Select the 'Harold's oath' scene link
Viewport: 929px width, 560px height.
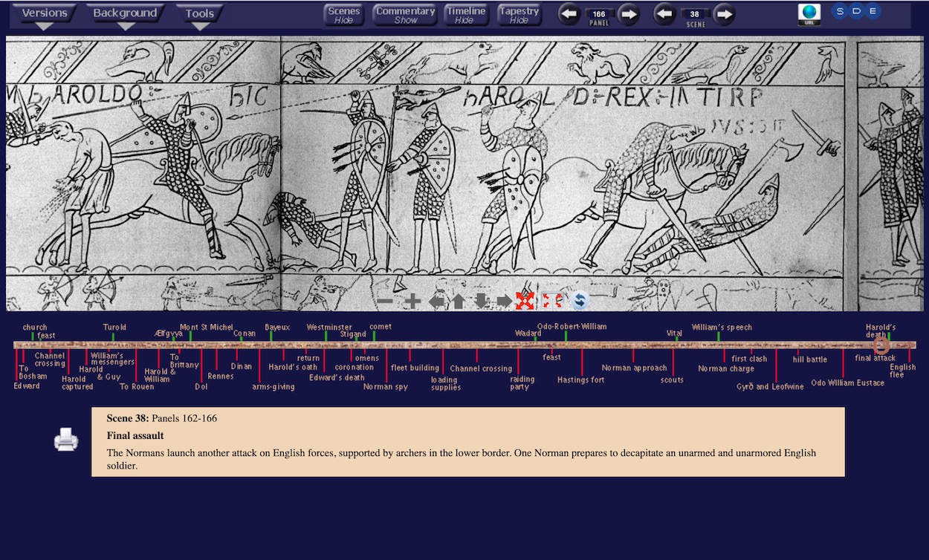pyautogui.click(x=293, y=367)
